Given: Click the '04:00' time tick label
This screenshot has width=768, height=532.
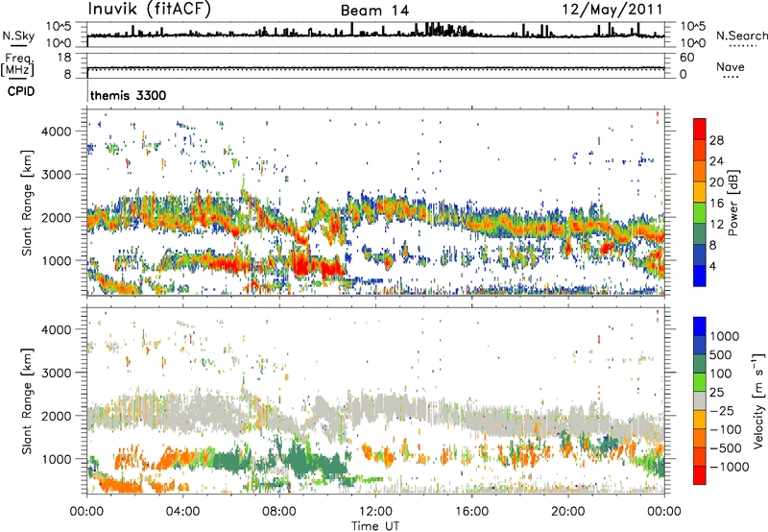Looking at the screenshot, I should 182,512.
